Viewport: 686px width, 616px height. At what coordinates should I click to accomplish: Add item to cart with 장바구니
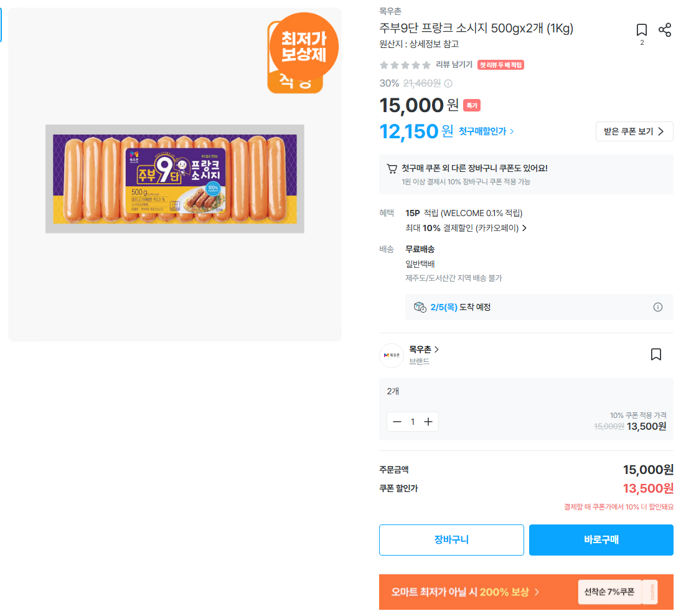(x=451, y=540)
